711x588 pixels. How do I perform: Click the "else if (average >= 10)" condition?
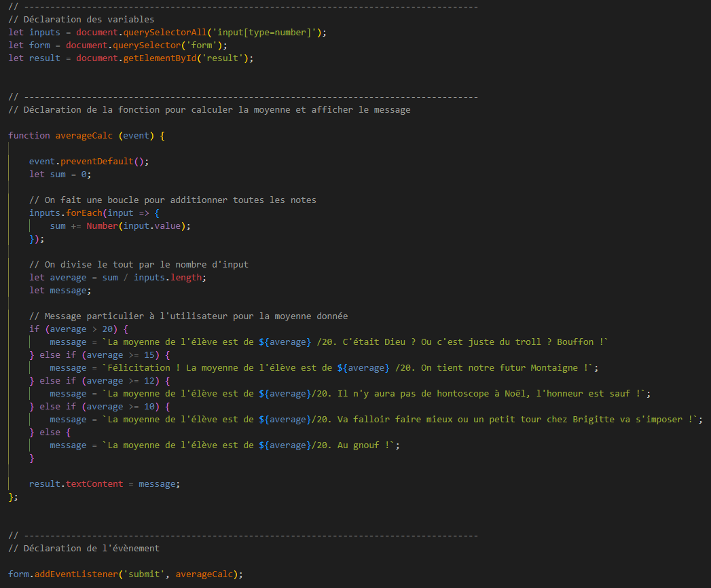point(100,407)
